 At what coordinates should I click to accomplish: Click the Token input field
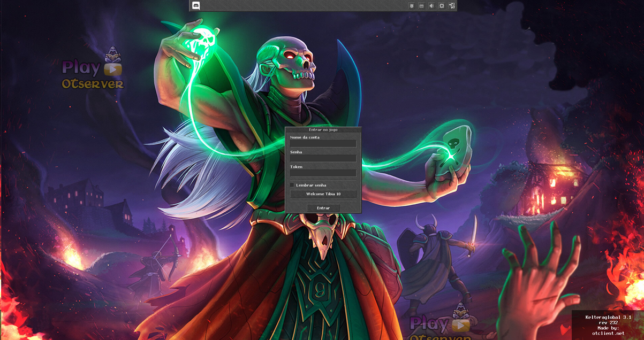point(323,173)
